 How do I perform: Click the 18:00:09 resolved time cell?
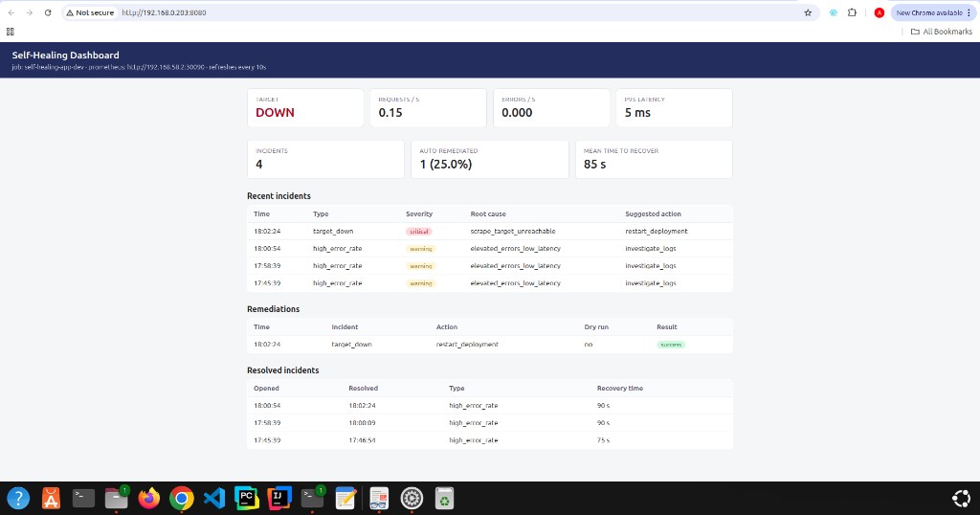point(362,423)
